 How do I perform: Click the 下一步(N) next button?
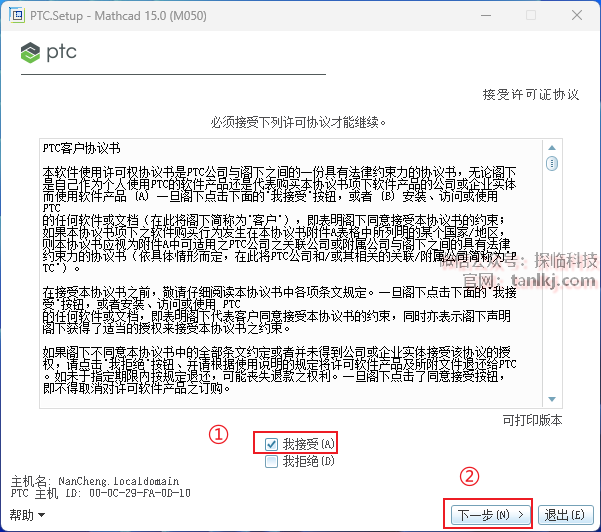(490, 514)
